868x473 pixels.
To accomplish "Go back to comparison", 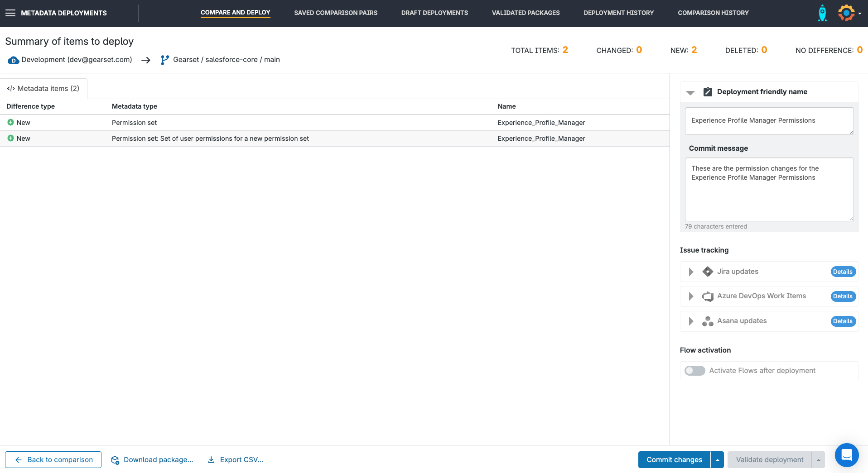I will click(x=53, y=460).
